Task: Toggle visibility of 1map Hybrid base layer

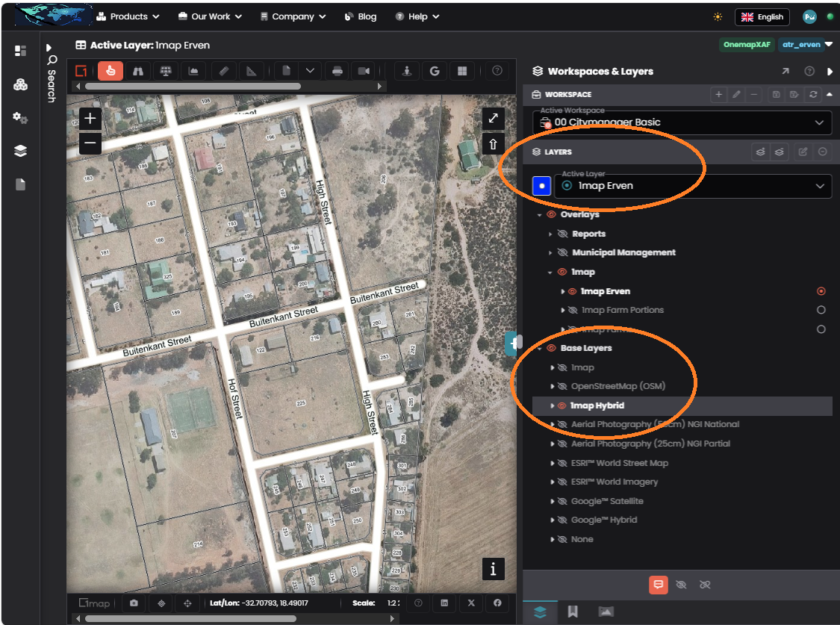Action: point(562,406)
